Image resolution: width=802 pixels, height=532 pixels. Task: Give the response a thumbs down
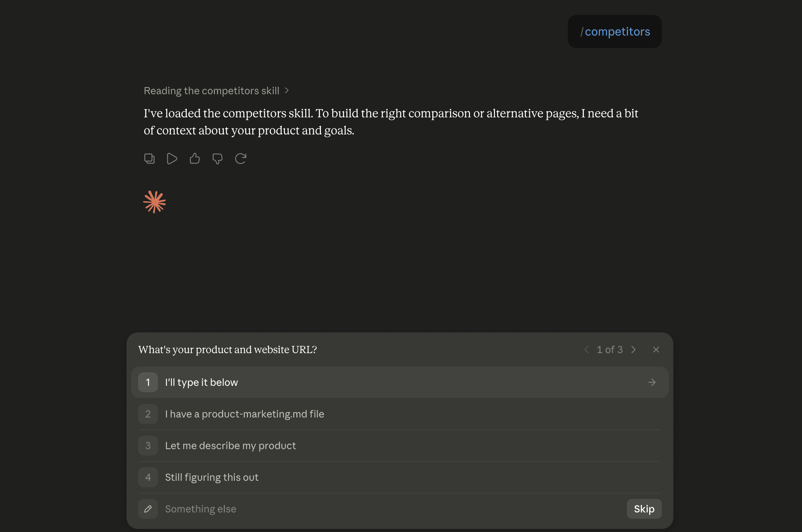(x=217, y=159)
